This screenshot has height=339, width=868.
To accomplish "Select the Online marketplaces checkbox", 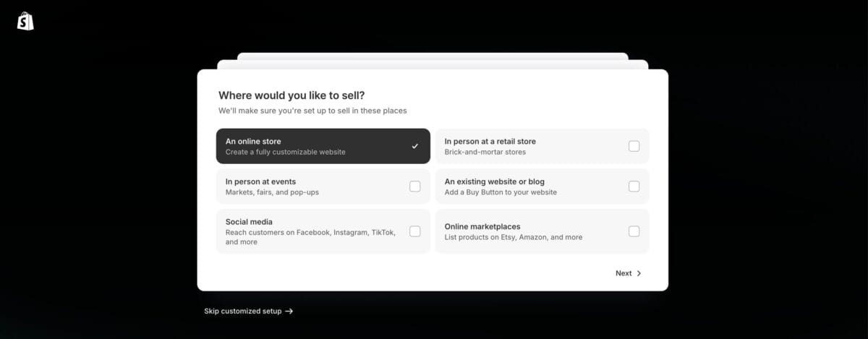I will coord(634,231).
